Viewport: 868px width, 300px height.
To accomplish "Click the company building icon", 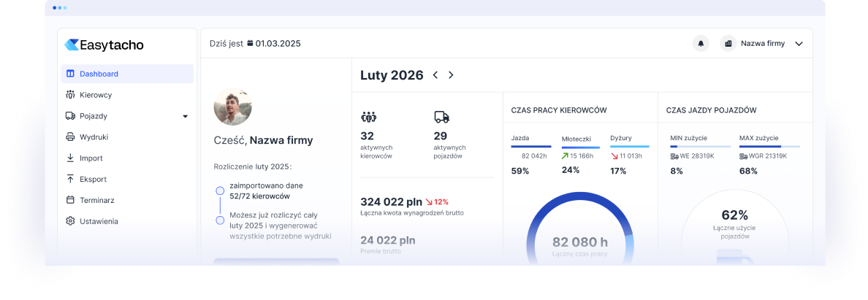I will pos(728,44).
